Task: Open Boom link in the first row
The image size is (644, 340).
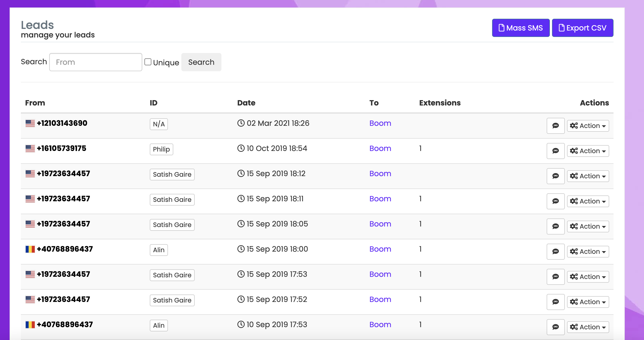Action: 380,123
